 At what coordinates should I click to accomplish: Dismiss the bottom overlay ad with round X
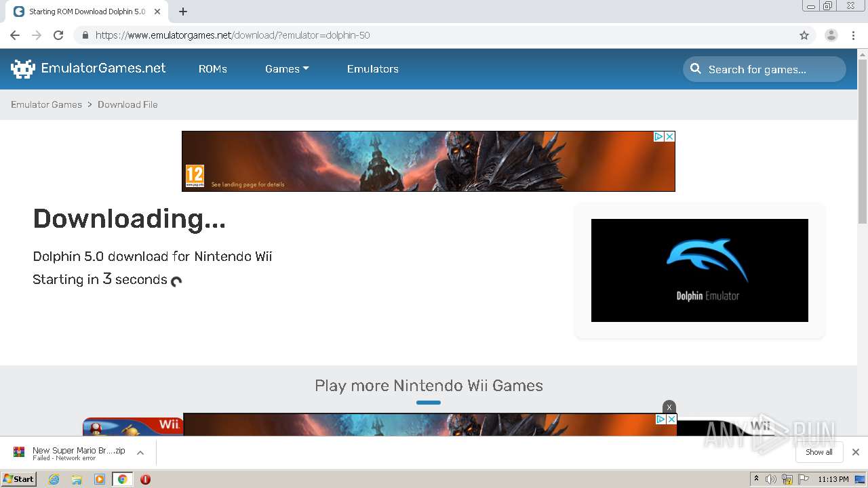[669, 407]
